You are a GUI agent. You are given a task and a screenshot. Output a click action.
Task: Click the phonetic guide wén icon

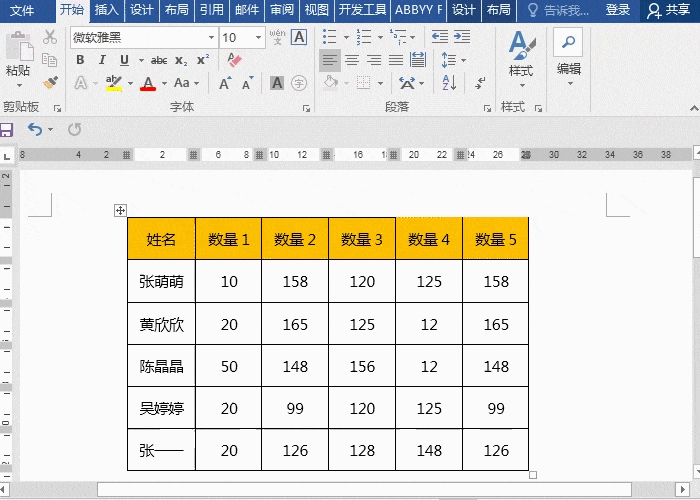coord(277,37)
